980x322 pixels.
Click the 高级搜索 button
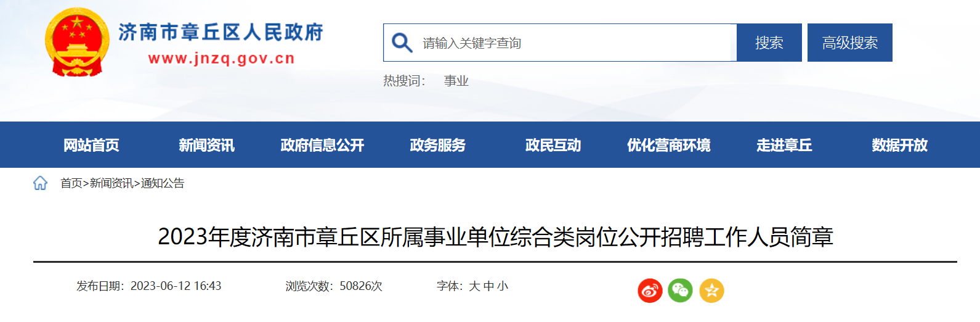[850, 43]
